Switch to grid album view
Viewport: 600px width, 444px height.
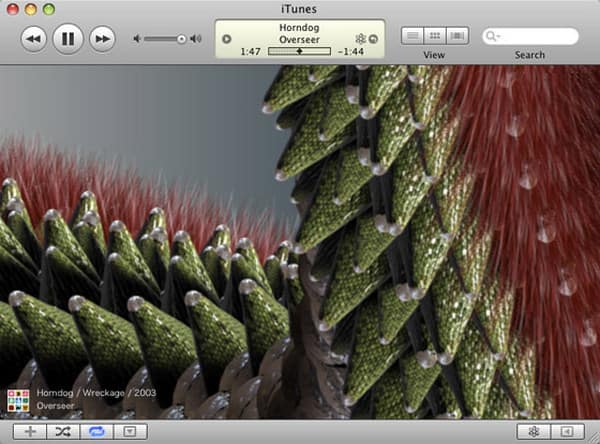(435, 36)
